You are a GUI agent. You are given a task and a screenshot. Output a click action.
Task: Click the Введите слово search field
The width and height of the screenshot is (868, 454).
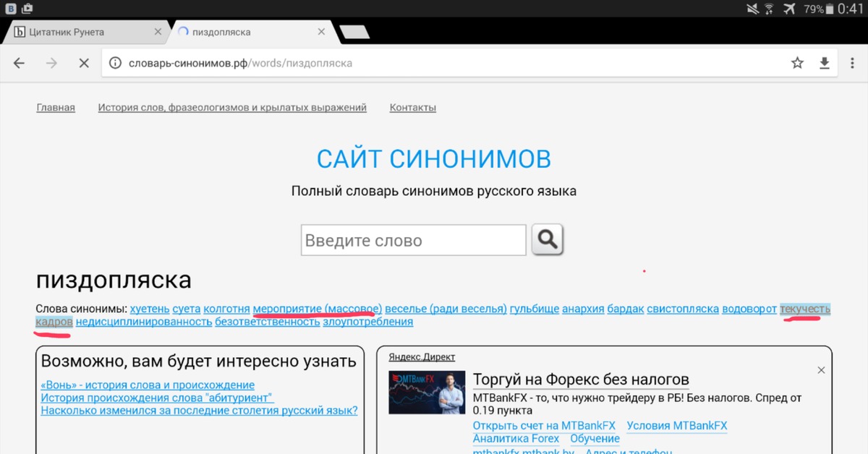click(x=413, y=241)
